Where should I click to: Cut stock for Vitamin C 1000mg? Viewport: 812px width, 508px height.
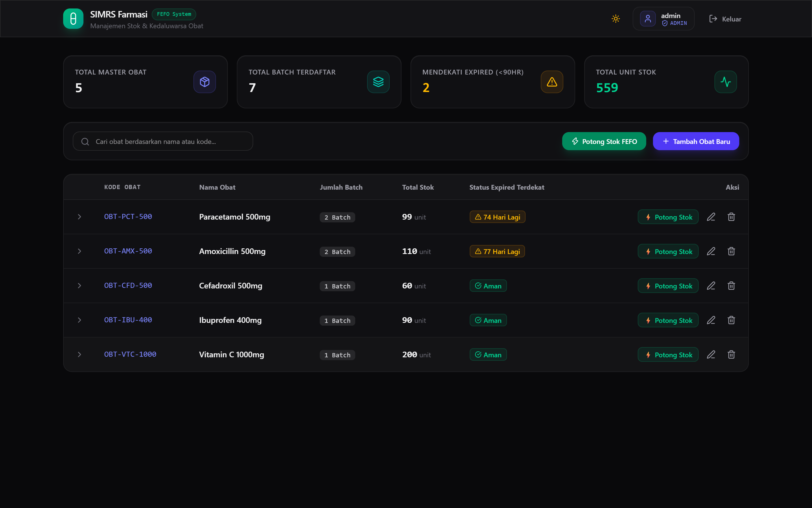tap(668, 354)
